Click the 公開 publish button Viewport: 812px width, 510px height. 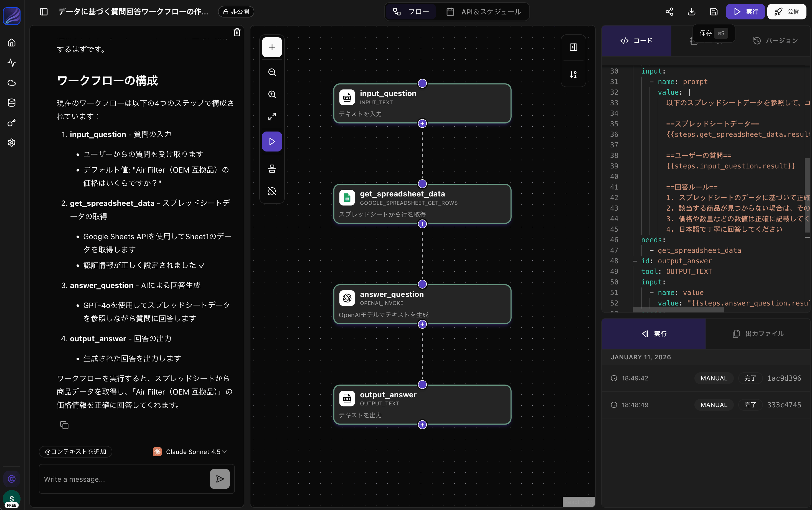click(787, 12)
